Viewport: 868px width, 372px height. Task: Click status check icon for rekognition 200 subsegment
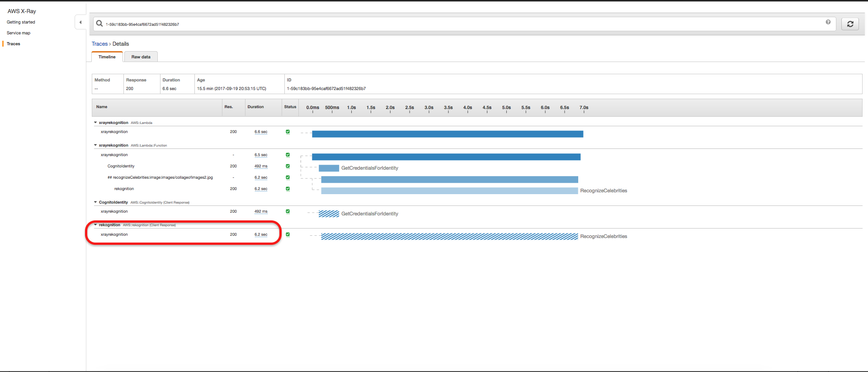(x=288, y=189)
